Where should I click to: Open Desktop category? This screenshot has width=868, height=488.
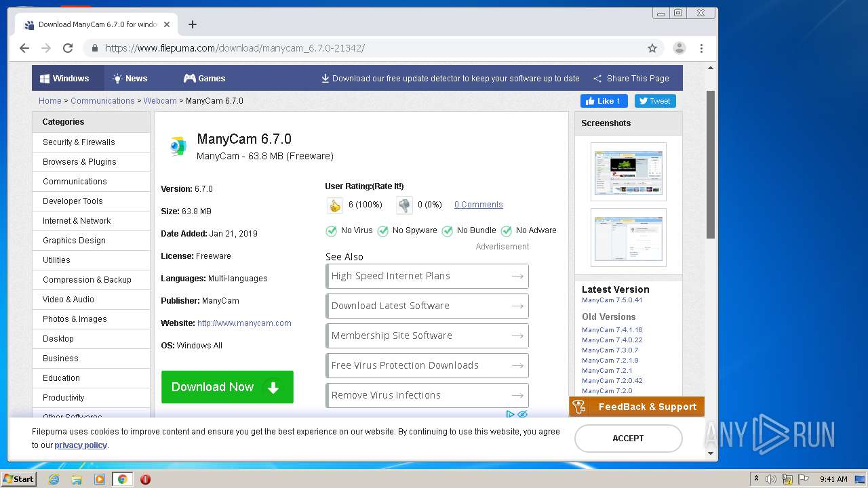(91, 339)
